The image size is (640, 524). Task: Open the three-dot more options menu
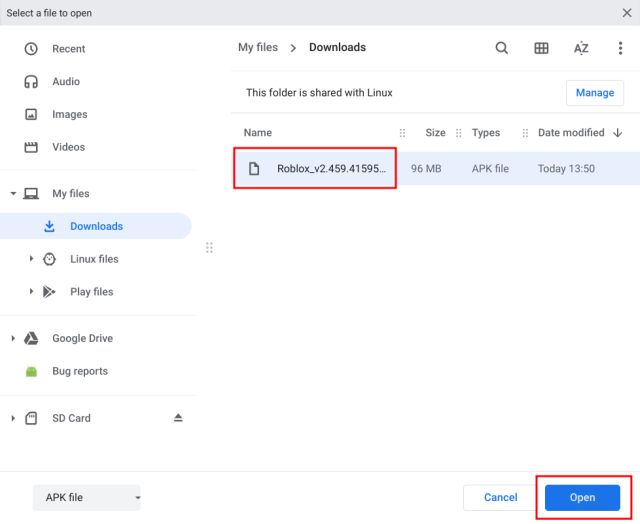point(620,48)
